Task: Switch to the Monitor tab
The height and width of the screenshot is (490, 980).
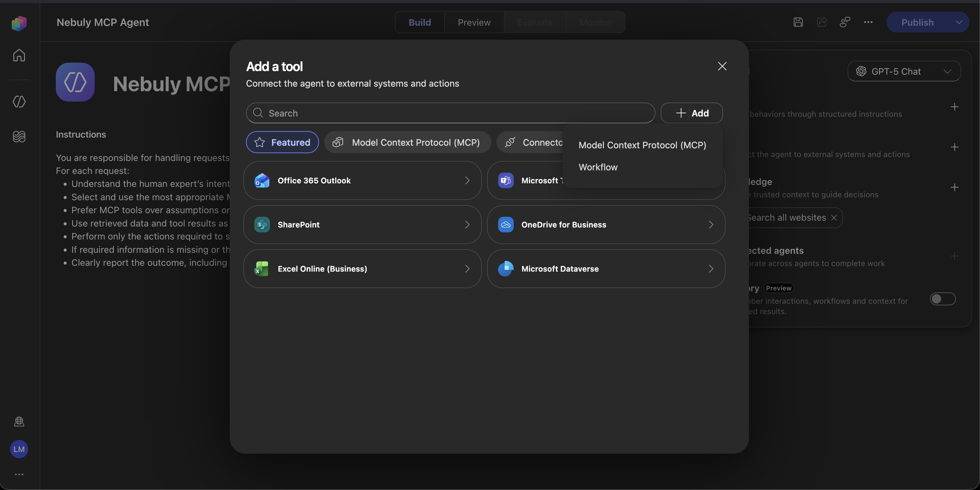Action: point(595,22)
